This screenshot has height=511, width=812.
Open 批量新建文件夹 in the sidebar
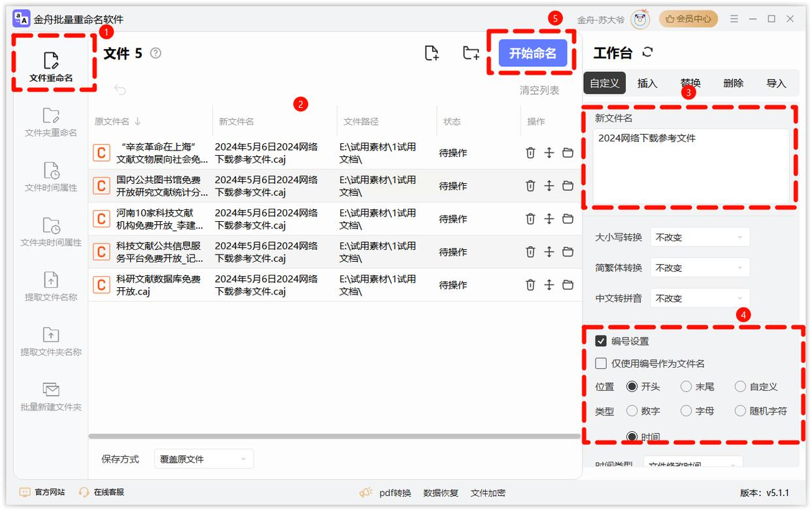click(51, 396)
